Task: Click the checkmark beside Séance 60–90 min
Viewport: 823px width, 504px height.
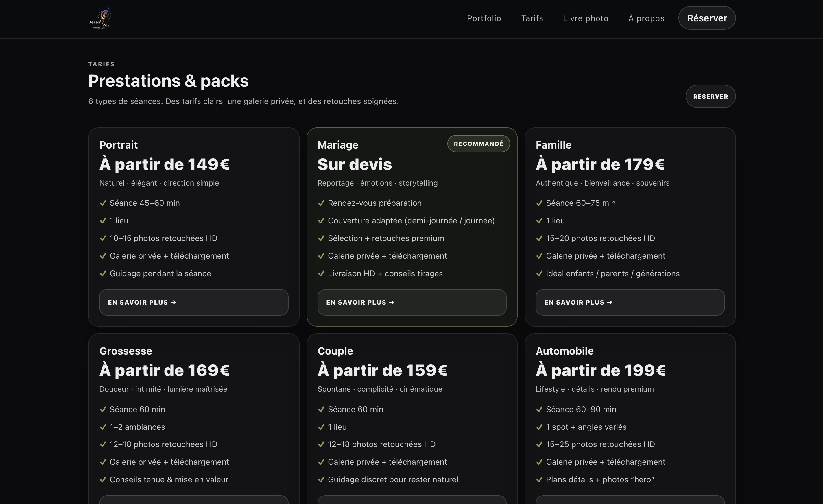Action: point(539,409)
